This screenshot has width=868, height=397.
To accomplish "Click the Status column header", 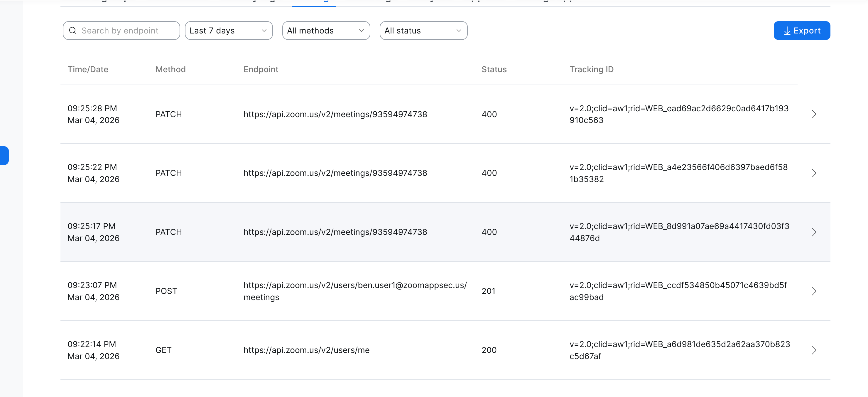I will (494, 70).
